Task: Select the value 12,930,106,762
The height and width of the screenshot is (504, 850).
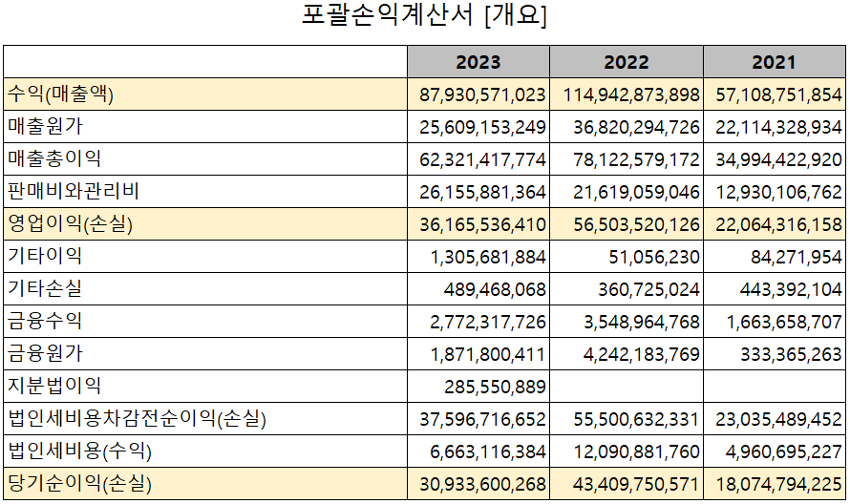Action: 778,193
